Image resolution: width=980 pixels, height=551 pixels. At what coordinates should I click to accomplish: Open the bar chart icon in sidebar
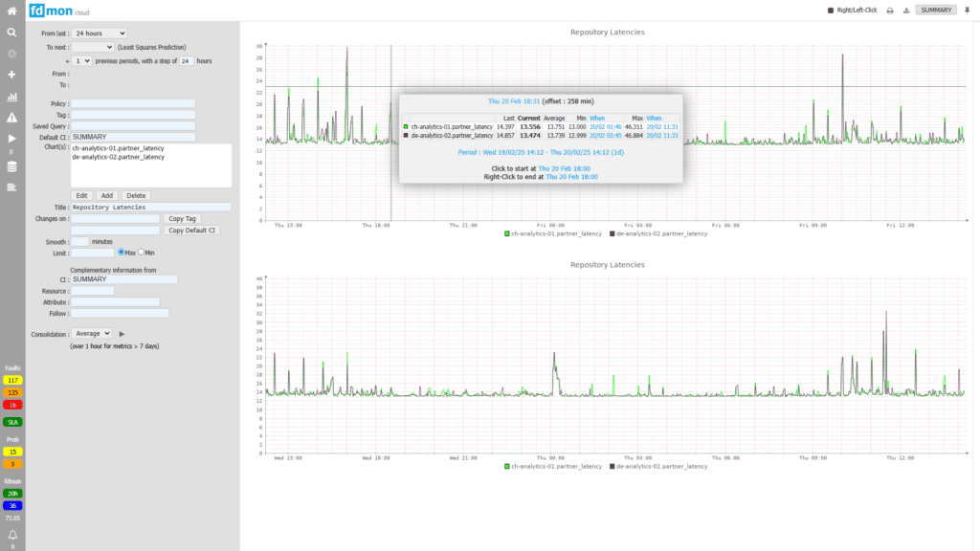coord(12,97)
